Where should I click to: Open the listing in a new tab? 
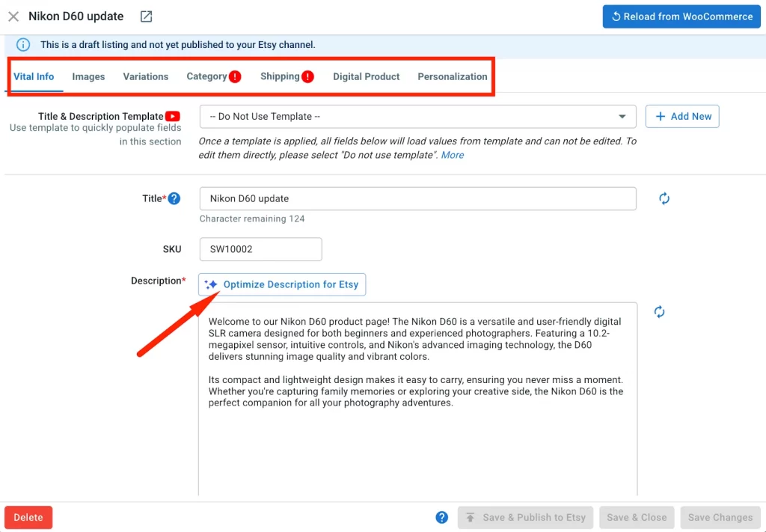coord(145,15)
